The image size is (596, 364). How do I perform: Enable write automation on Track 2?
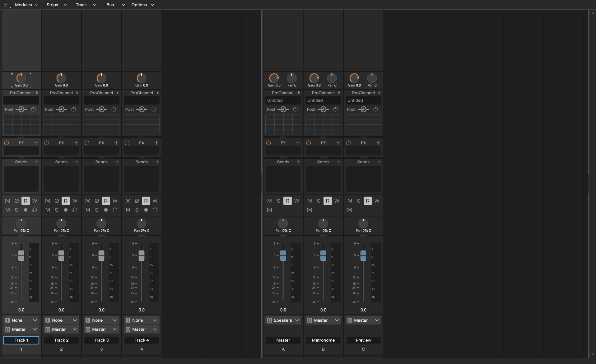[x=75, y=201]
